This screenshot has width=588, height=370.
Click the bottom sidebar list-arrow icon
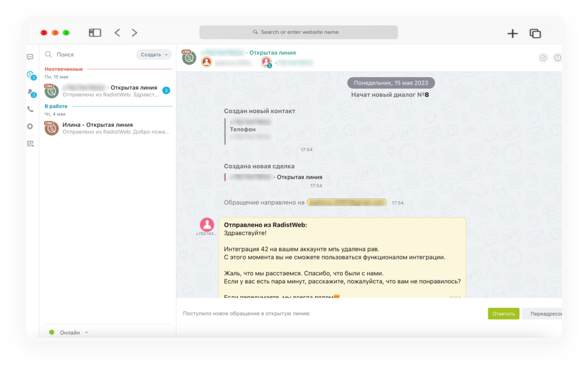pos(30,143)
